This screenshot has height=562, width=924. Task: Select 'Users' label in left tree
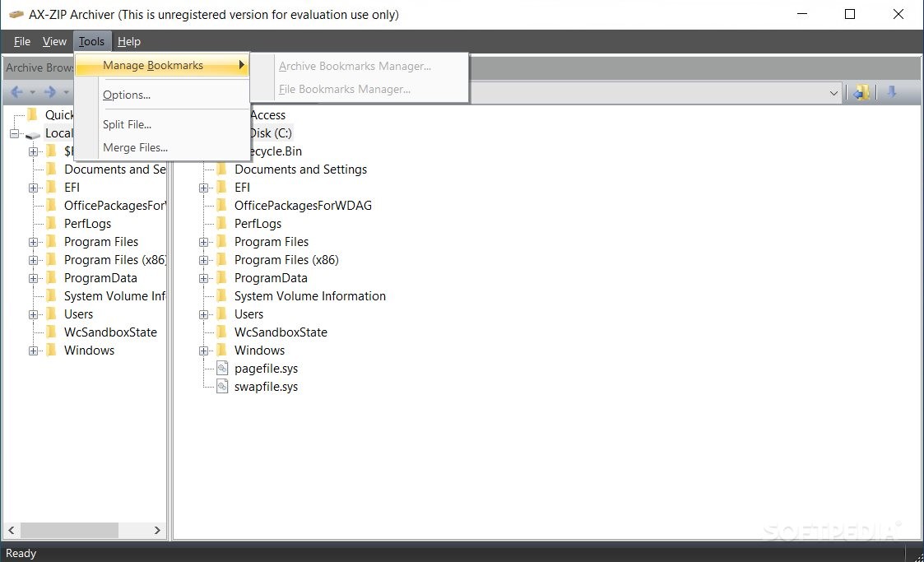point(78,314)
